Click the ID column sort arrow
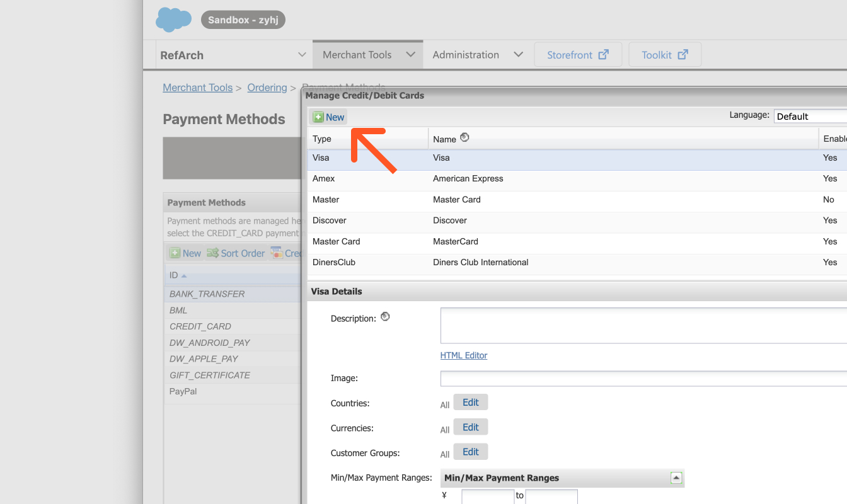The image size is (847, 504). tap(184, 276)
